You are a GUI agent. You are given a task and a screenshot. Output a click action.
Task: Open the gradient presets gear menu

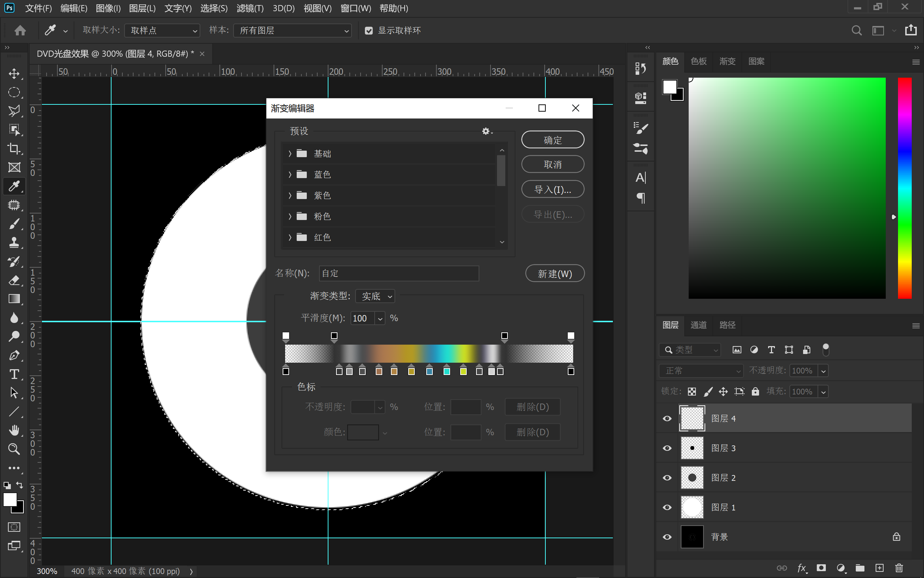[x=487, y=131]
